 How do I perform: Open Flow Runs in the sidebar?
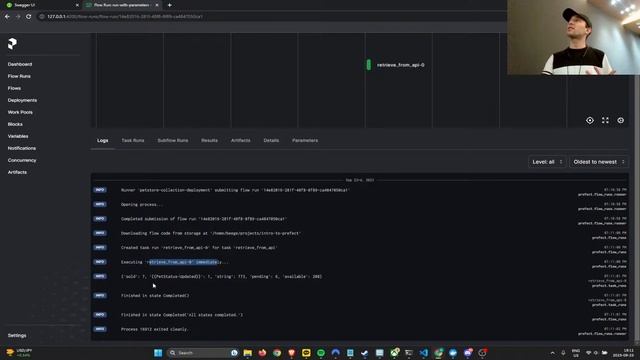coord(19,76)
